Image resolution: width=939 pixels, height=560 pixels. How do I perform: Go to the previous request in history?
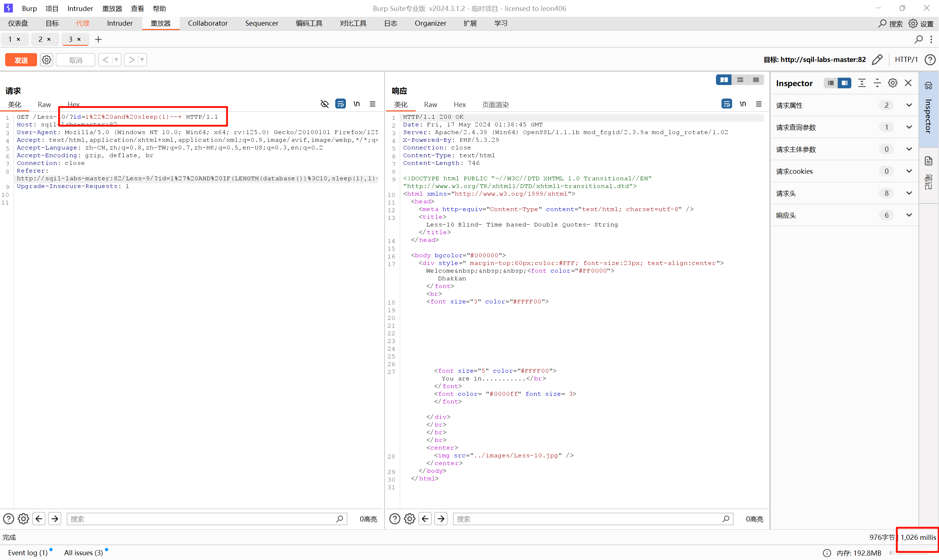105,60
